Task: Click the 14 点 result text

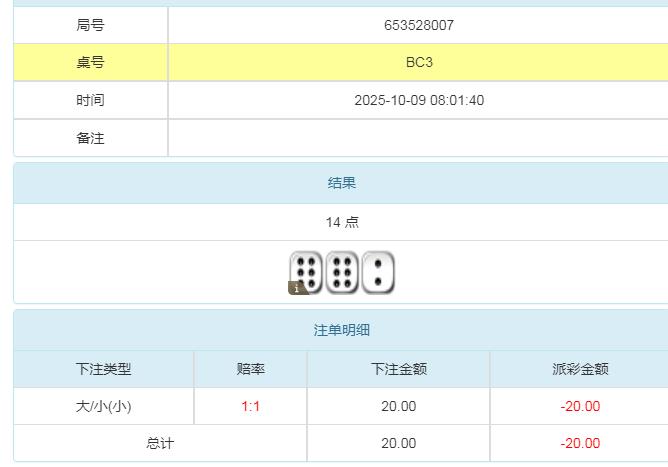Action: click(342, 222)
